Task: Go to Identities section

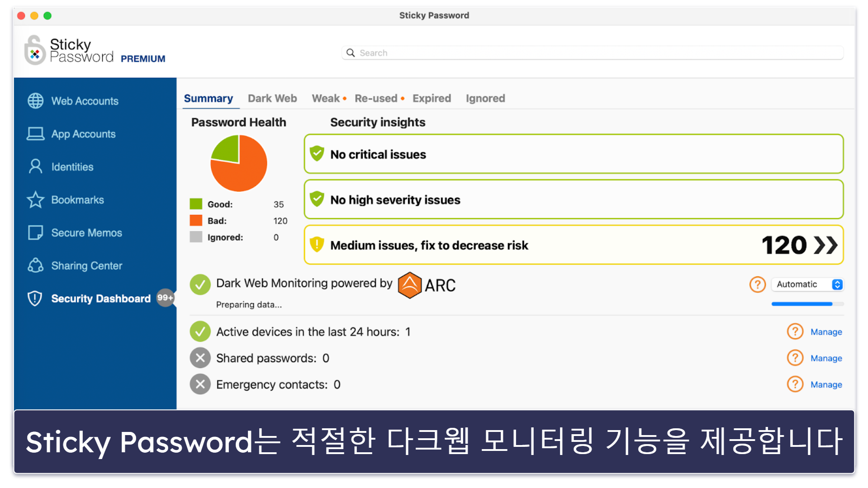Action: pos(95,167)
